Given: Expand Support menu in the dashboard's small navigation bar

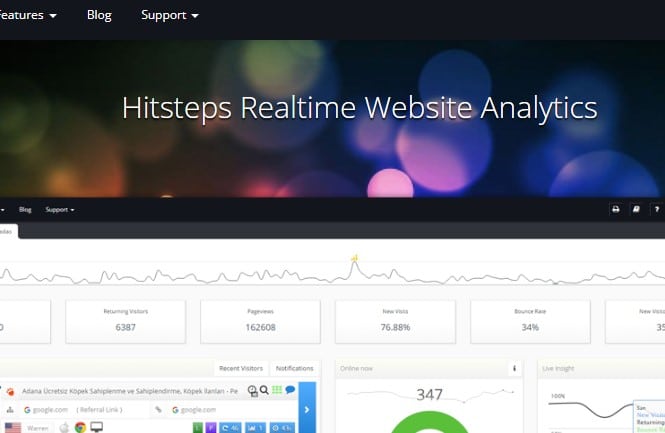Looking at the screenshot, I should [60, 210].
